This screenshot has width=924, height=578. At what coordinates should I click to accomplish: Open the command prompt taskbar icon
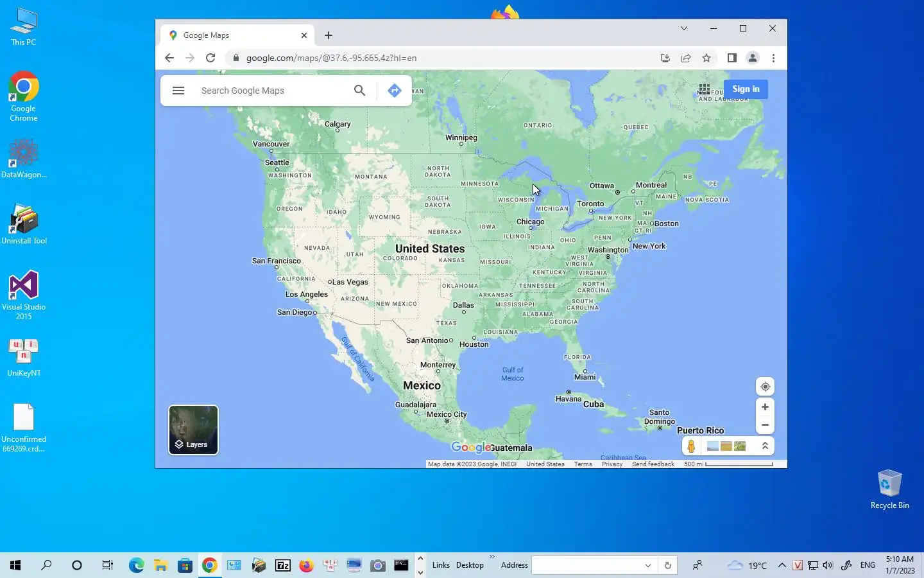402,565
